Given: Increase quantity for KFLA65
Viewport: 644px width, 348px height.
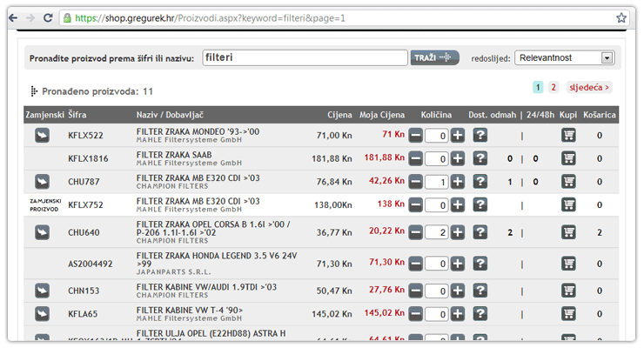Looking at the screenshot, I should 458,314.
